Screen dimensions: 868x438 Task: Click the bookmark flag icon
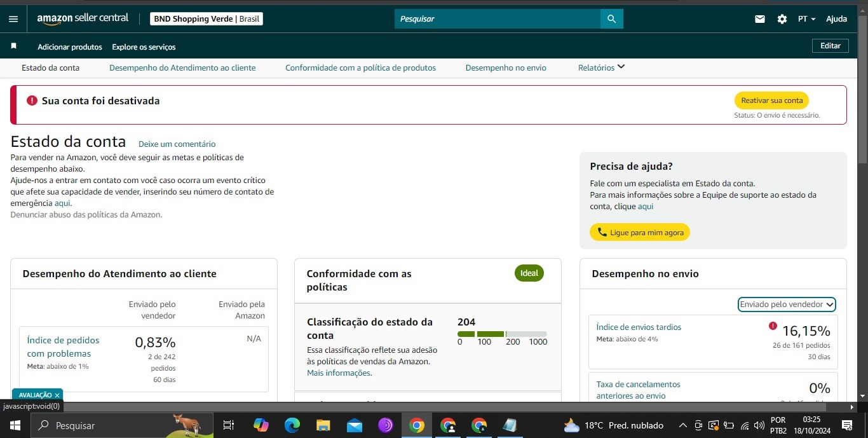point(13,46)
